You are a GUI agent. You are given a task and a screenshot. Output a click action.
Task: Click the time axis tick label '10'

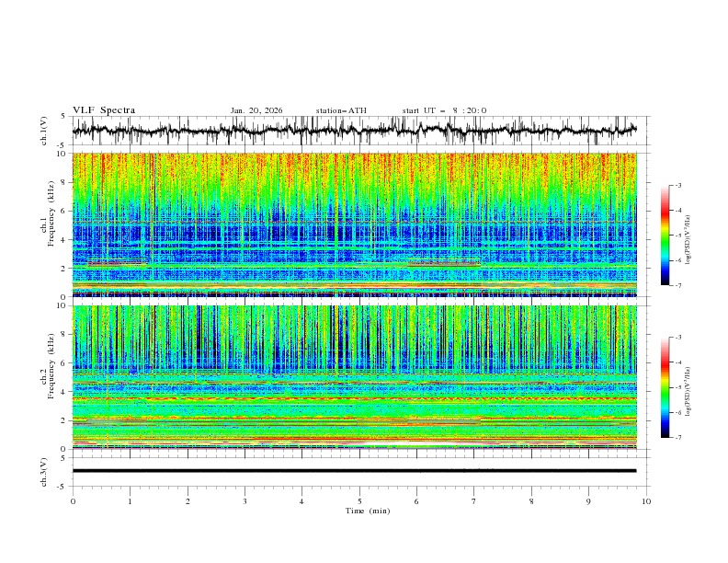646,501
